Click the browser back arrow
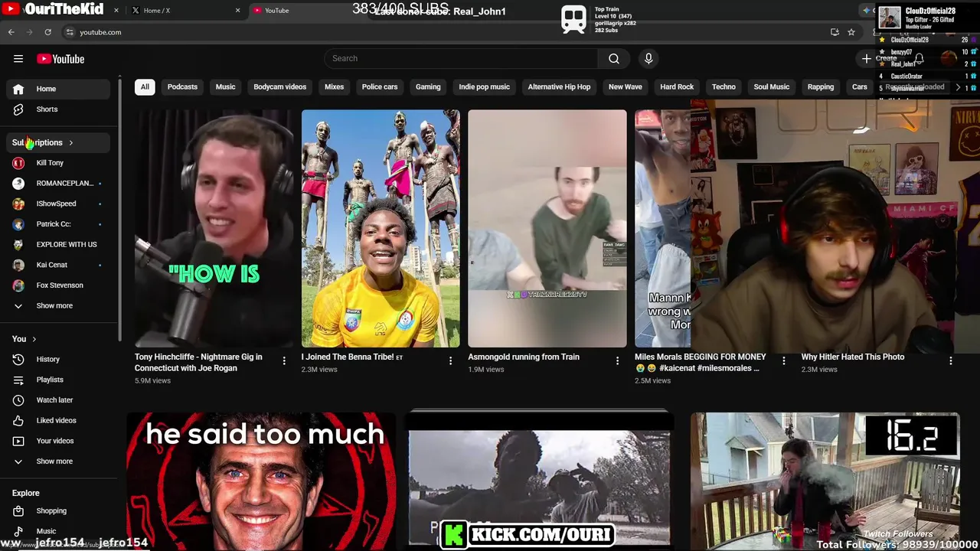This screenshot has width=980, height=551. [x=11, y=32]
